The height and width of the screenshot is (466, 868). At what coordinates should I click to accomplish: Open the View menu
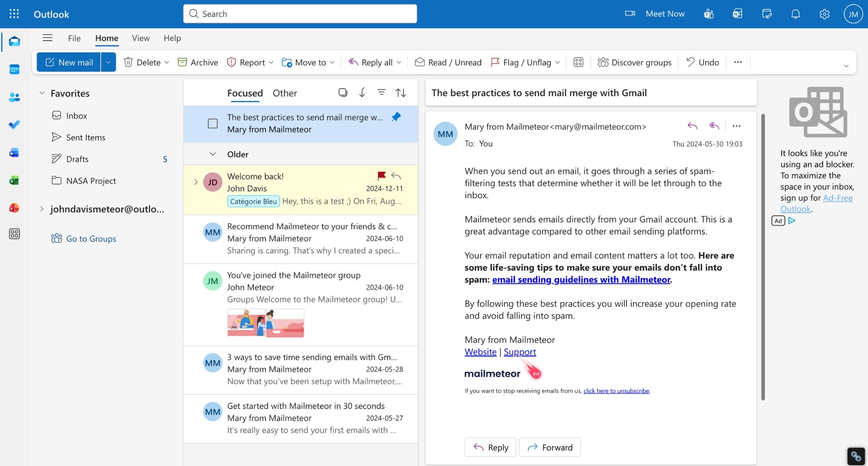pyautogui.click(x=140, y=38)
